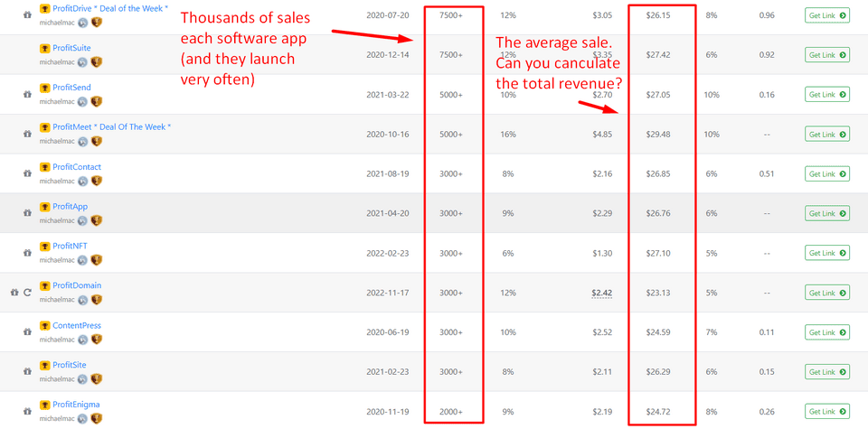Click the yellow trophy icon beside ProfitSuite
The height and width of the screenshot is (429, 868).
point(45,49)
